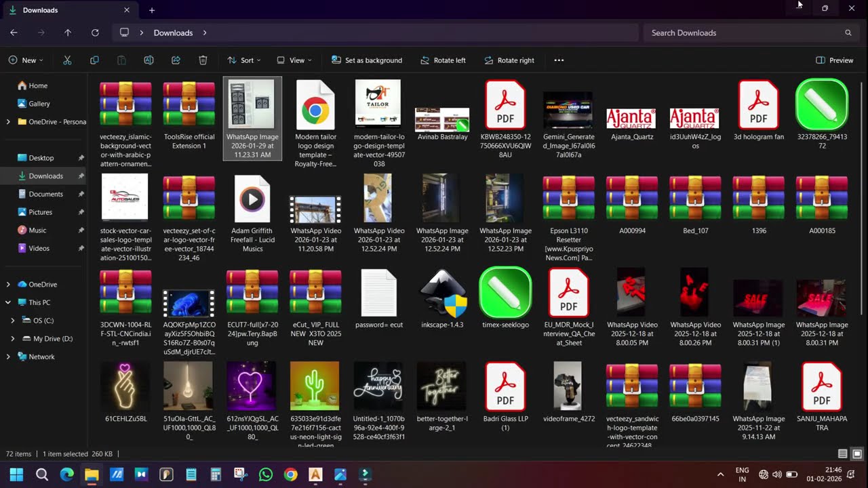Click Rotate left button

pyautogui.click(x=443, y=60)
